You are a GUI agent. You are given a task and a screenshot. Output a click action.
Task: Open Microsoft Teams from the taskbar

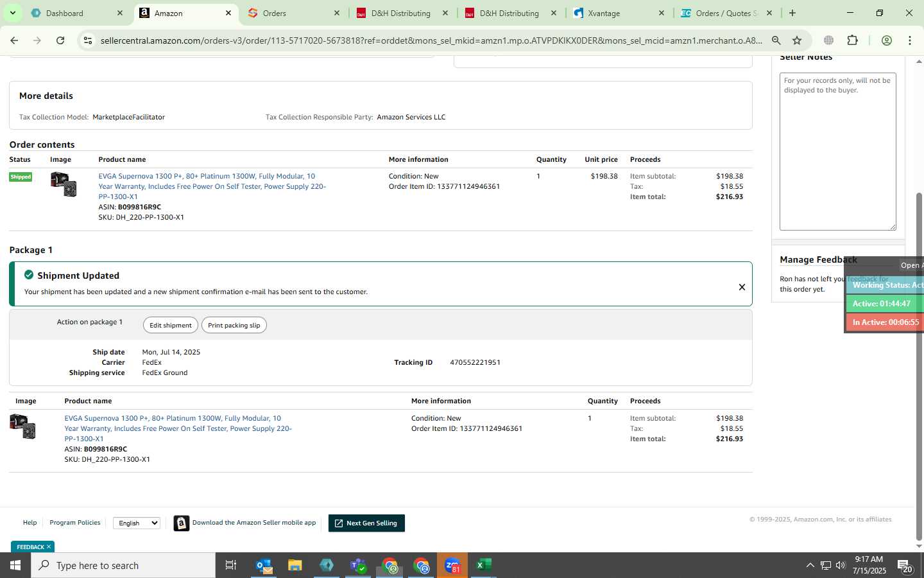click(x=358, y=565)
